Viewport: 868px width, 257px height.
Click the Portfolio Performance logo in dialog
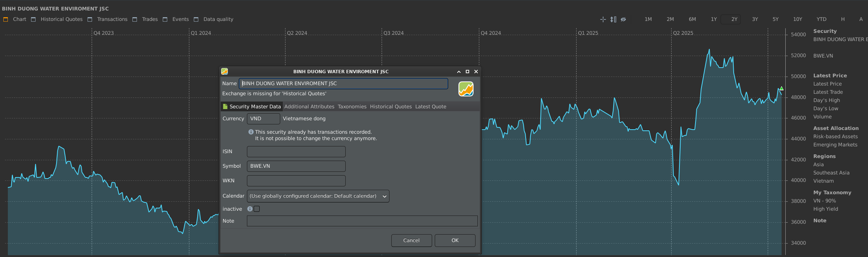tap(466, 89)
